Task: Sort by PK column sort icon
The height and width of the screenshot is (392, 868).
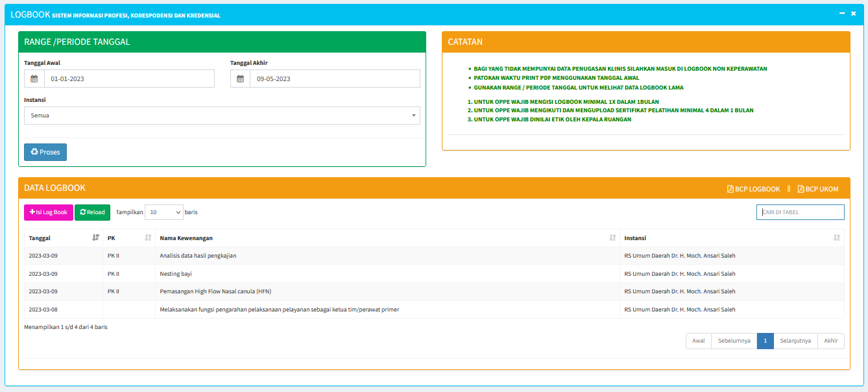Action: [148, 238]
